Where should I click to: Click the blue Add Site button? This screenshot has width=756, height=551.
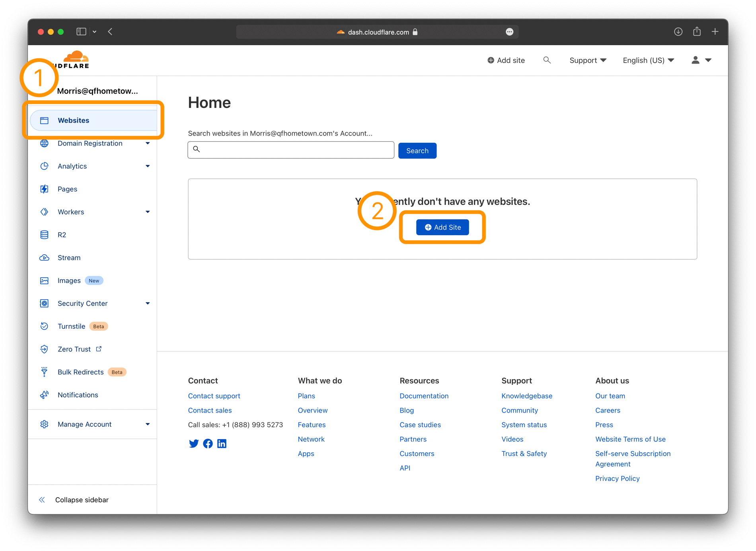tap(442, 227)
